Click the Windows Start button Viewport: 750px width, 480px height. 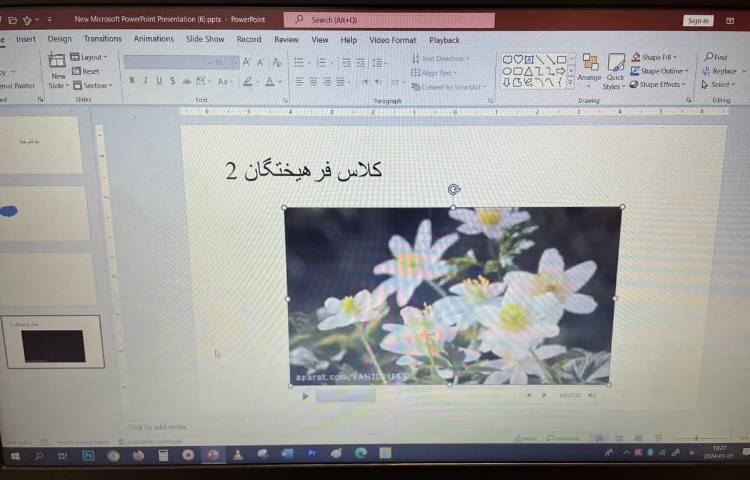(x=15, y=457)
